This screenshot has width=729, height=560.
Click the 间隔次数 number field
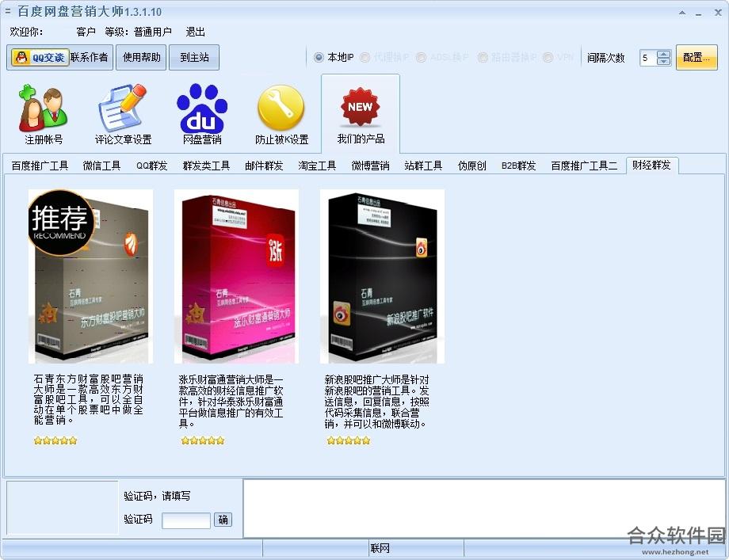pyautogui.click(x=648, y=58)
